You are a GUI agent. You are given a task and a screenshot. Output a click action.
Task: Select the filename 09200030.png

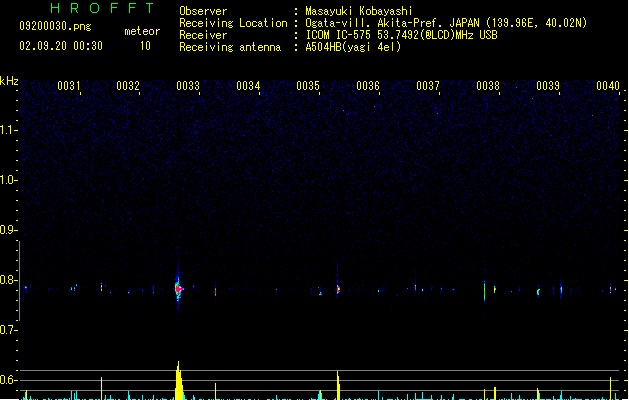click(55, 26)
